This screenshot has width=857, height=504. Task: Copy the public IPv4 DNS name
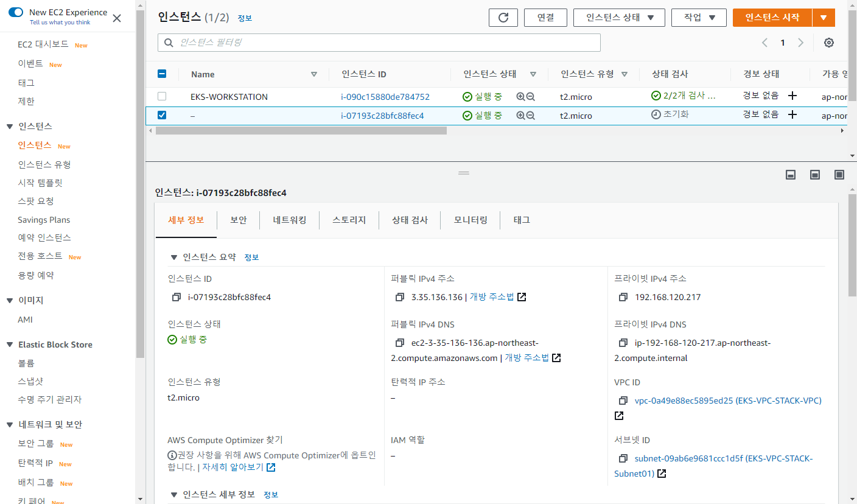400,343
